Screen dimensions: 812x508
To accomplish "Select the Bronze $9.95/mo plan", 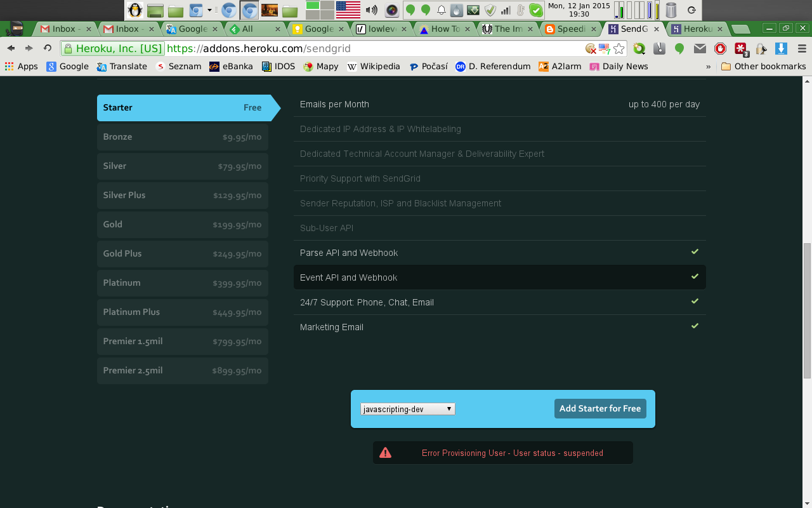I will click(183, 137).
